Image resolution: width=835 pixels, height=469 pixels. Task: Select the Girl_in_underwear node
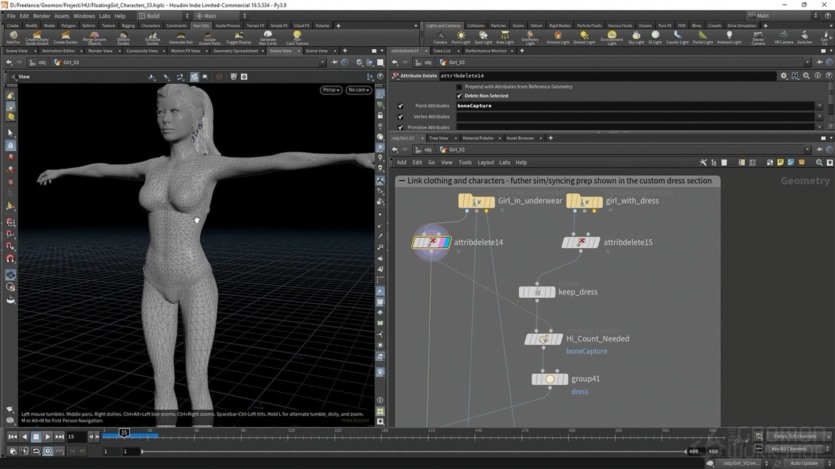point(477,201)
